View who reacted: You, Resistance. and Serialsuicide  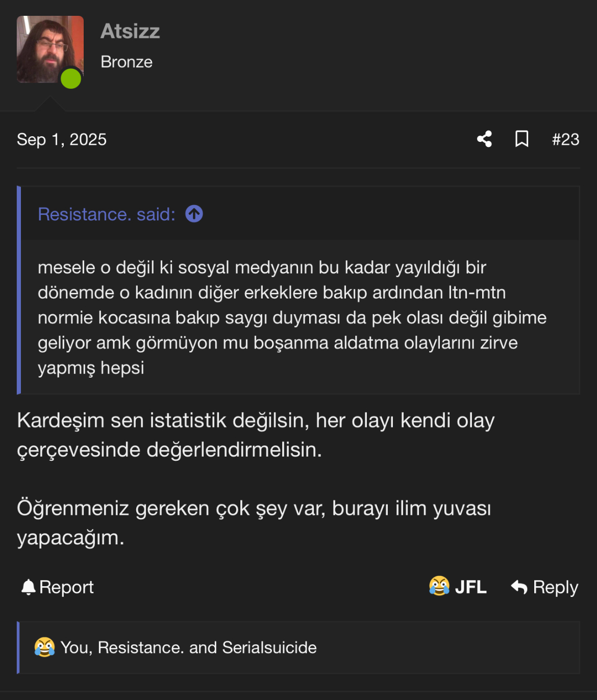(188, 647)
